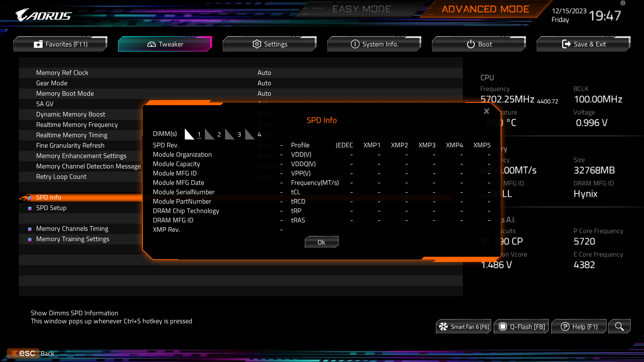Click the ADVANCED MODE header

[x=485, y=9]
